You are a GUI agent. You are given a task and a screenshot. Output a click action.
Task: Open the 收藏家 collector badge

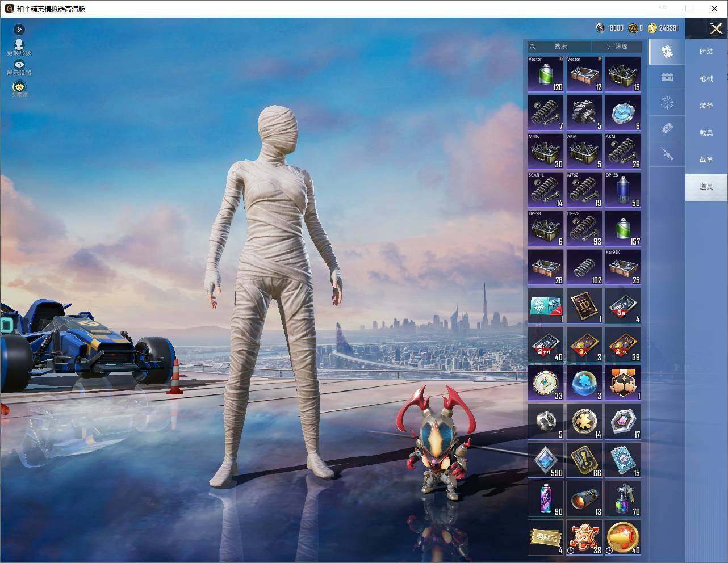pyautogui.click(x=19, y=89)
